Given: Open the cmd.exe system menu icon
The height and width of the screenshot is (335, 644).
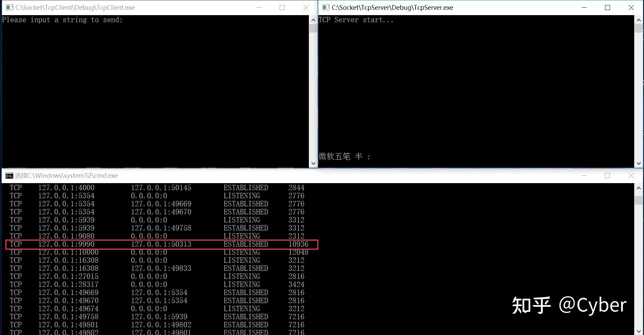Looking at the screenshot, I should [9, 175].
